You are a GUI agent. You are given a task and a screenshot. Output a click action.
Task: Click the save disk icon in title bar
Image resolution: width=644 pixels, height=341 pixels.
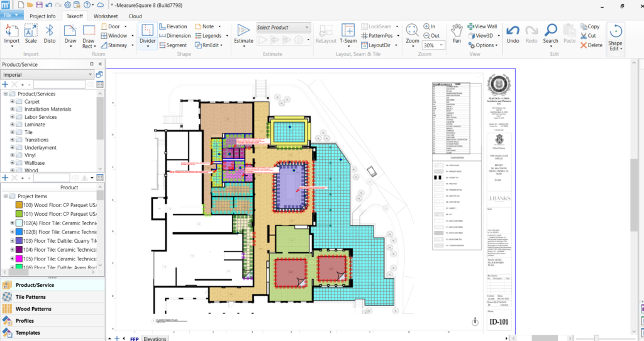pos(39,5)
